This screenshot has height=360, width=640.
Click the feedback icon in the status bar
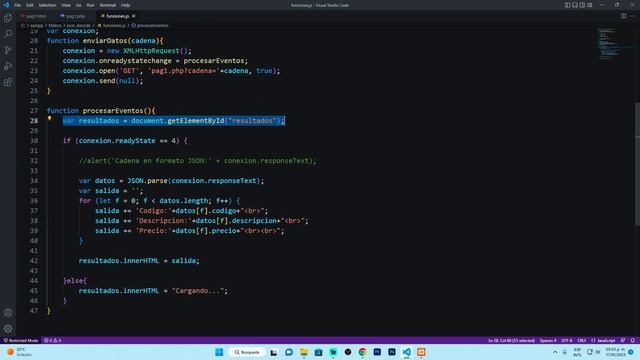click(x=622, y=340)
